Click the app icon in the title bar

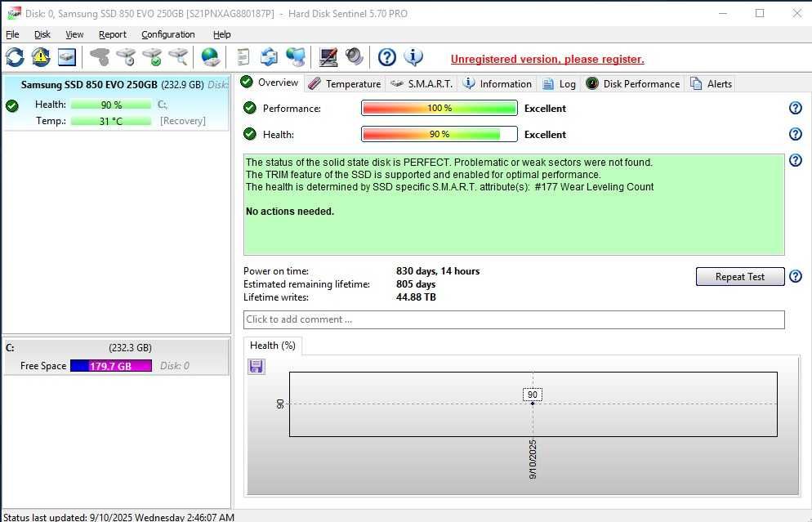click(x=14, y=13)
